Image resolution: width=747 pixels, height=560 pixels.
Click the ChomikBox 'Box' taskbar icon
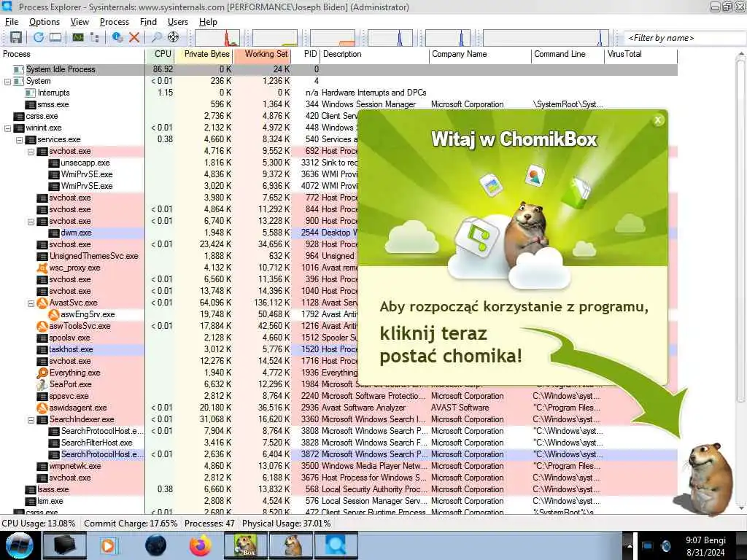tap(246, 545)
